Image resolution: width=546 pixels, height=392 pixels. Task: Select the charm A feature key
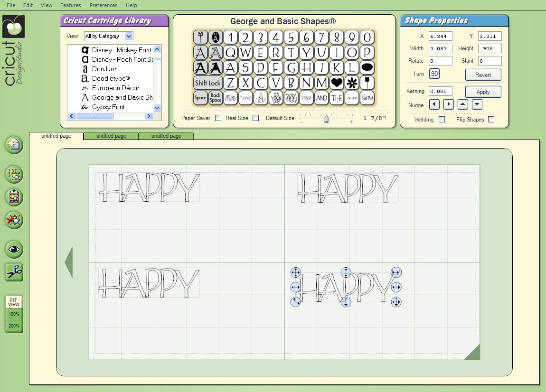pos(200,52)
